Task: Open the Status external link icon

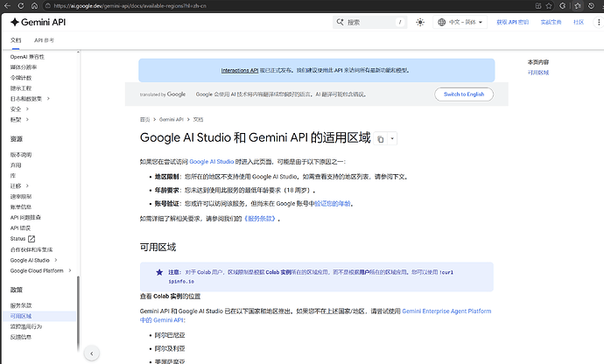Action: coord(32,239)
